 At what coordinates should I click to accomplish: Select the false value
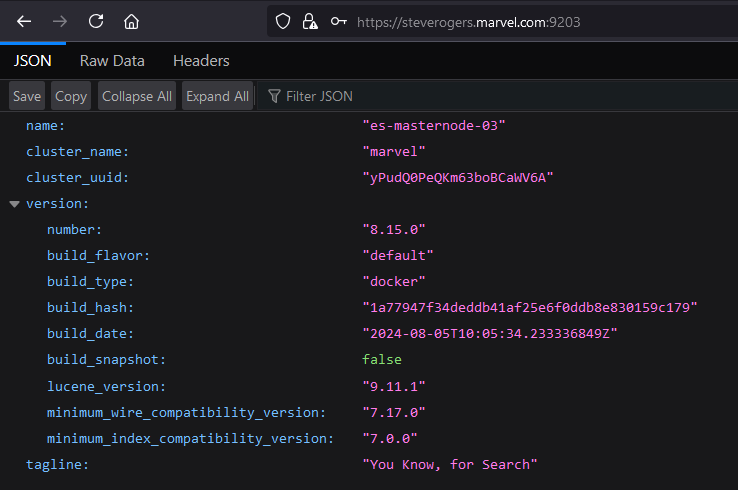[x=382, y=360]
